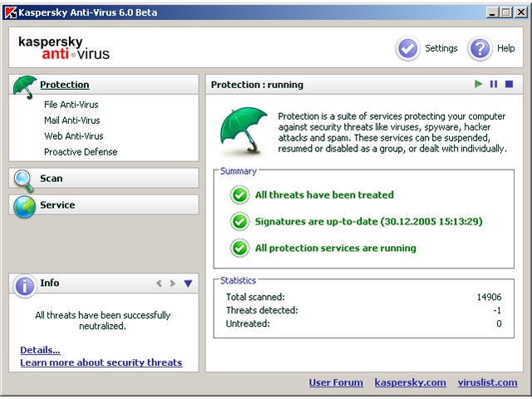Click the Statistics group label
532x399 pixels.
238,280
